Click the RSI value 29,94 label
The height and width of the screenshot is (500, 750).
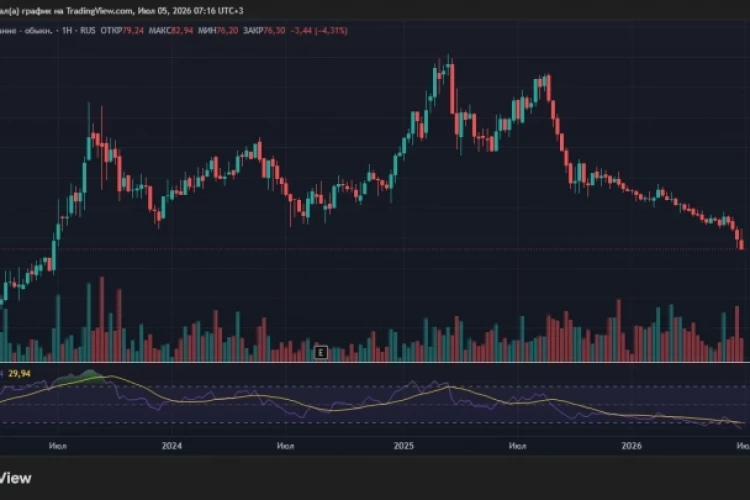(19, 374)
